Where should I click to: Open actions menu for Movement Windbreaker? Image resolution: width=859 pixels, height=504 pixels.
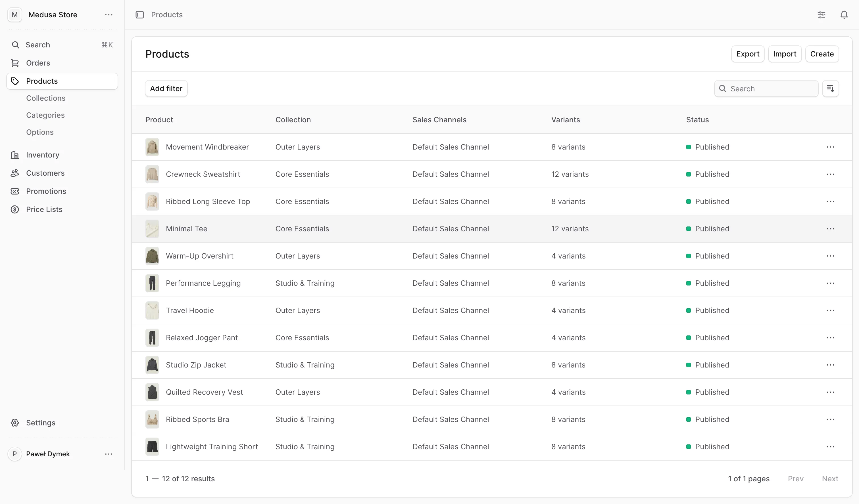tap(830, 147)
